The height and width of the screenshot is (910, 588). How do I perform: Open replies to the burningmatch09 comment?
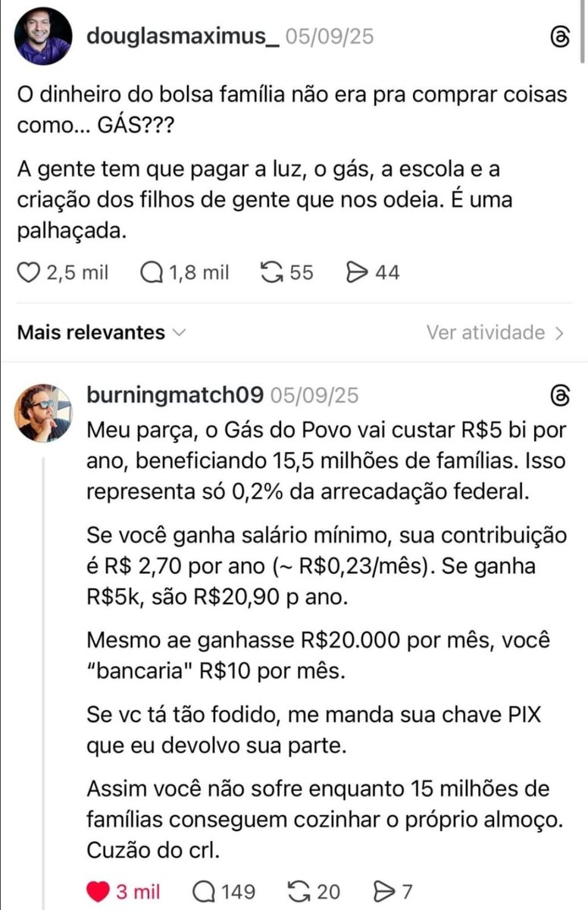pos(204,892)
